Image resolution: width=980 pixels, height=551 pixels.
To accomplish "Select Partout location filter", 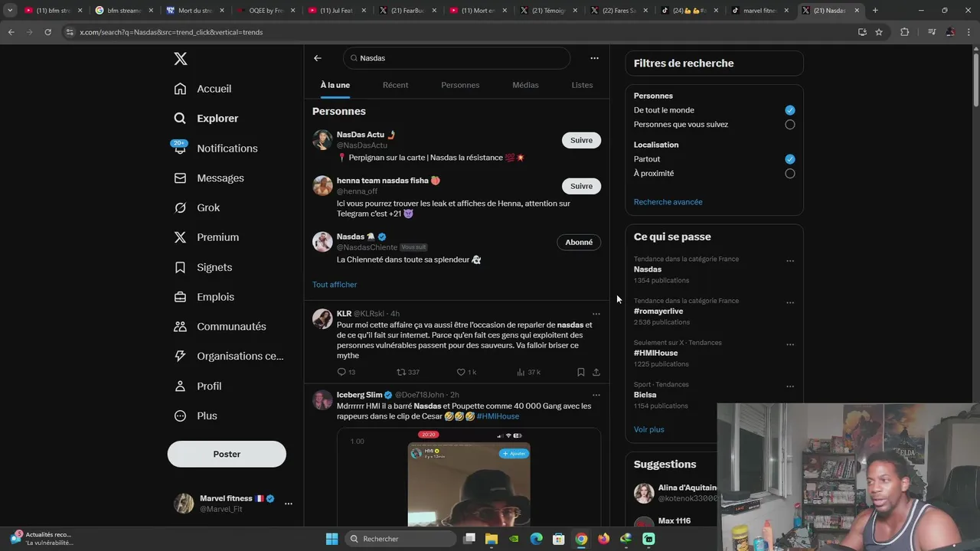I will click(x=790, y=159).
